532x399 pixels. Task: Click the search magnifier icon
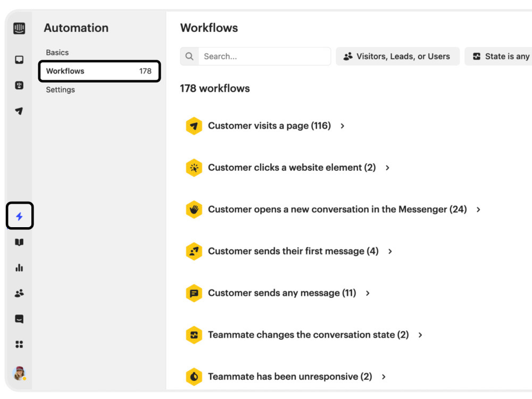pos(189,56)
